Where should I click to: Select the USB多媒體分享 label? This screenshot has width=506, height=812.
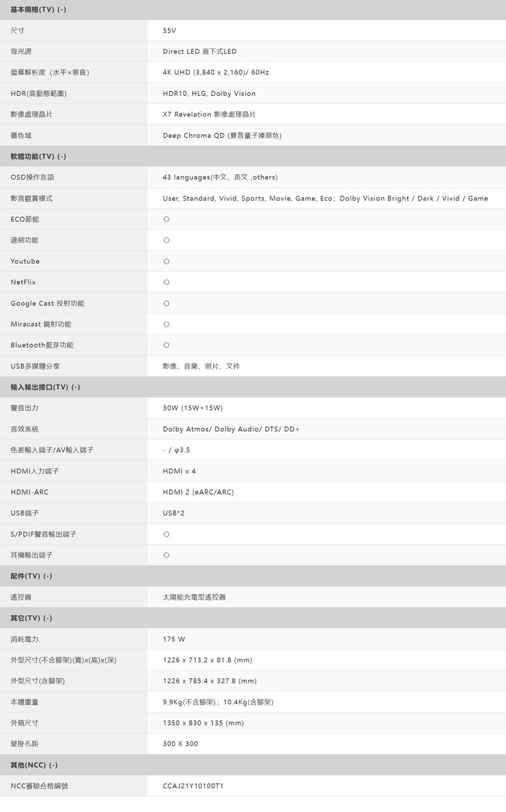pos(35,366)
